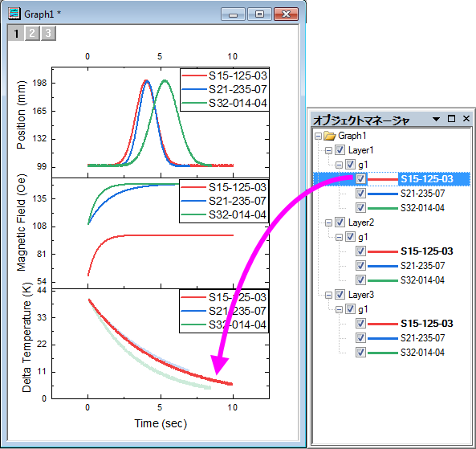
Task: Select layer 1 tab in Graph1 window
Action: coord(16,33)
